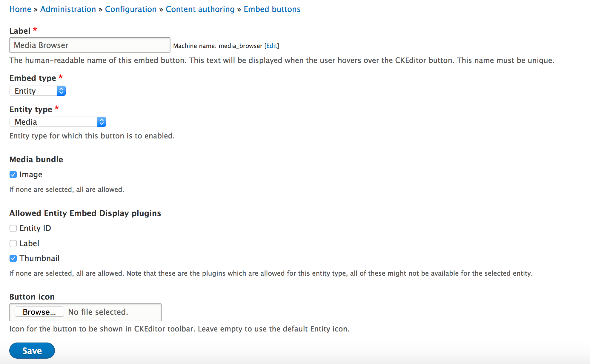
Task: Click the Content authoring breadcrumb link
Action: coord(200,9)
